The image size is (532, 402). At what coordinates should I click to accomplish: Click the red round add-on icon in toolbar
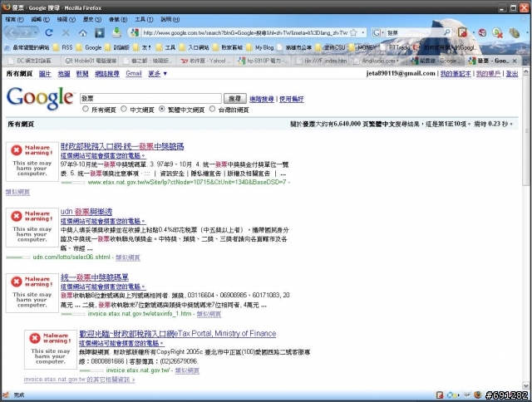(x=482, y=32)
